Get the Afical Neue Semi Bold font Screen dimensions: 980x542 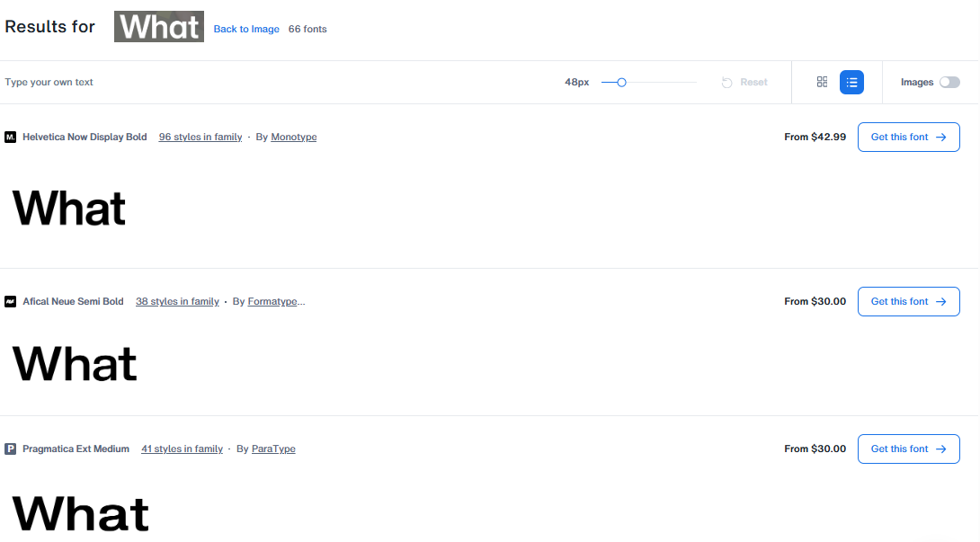(908, 301)
